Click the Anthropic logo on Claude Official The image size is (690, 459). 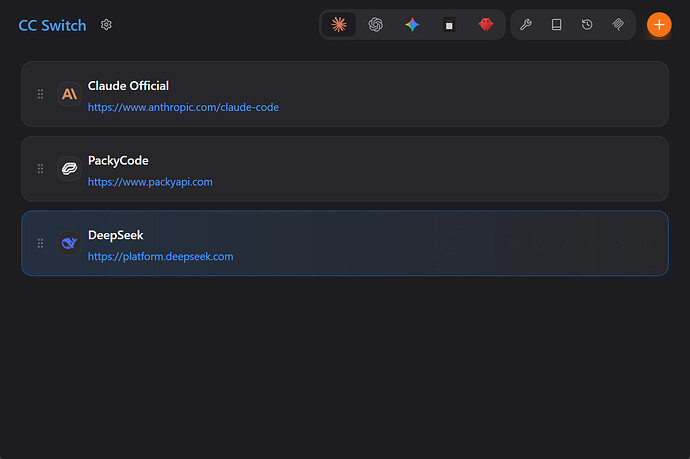(70, 94)
